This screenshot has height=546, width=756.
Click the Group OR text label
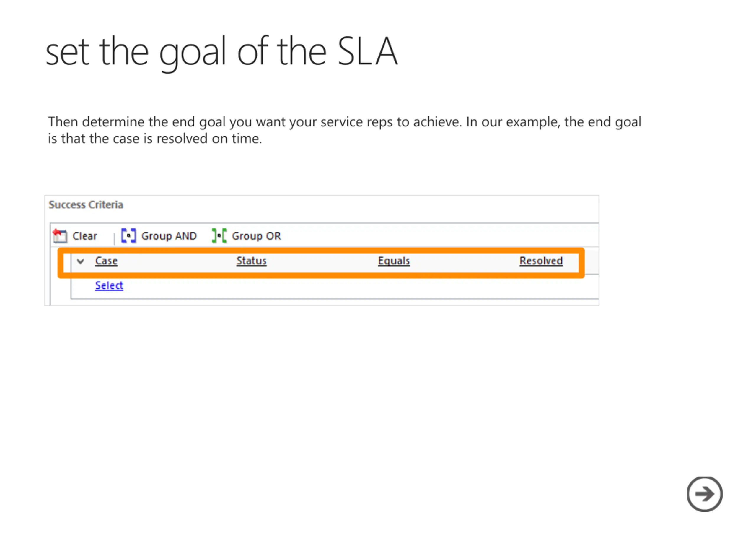pyautogui.click(x=256, y=236)
